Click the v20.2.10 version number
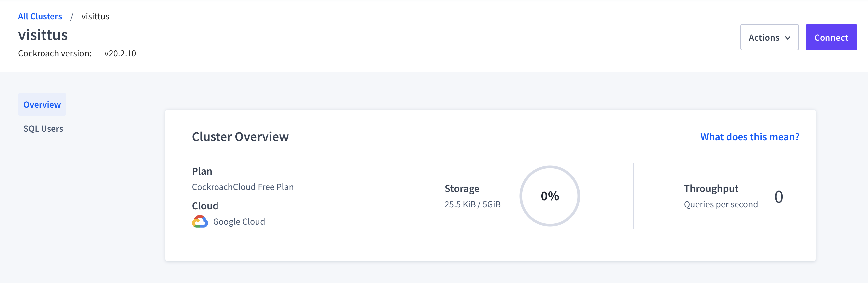This screenshot has width=868, height=283. coord(120,53)
